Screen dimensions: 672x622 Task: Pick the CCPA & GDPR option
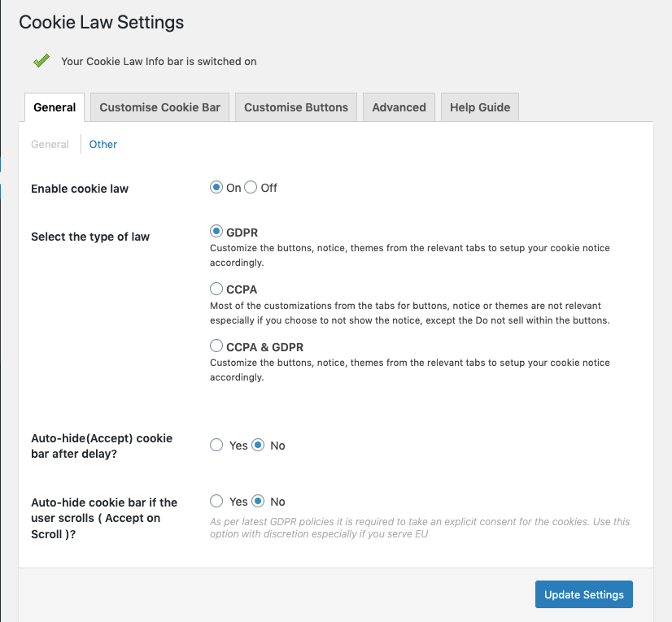(216, 346)
